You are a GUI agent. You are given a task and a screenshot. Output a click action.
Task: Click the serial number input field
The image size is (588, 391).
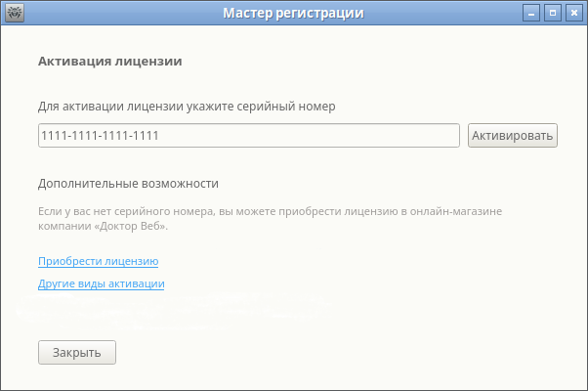tap(249, 136)
